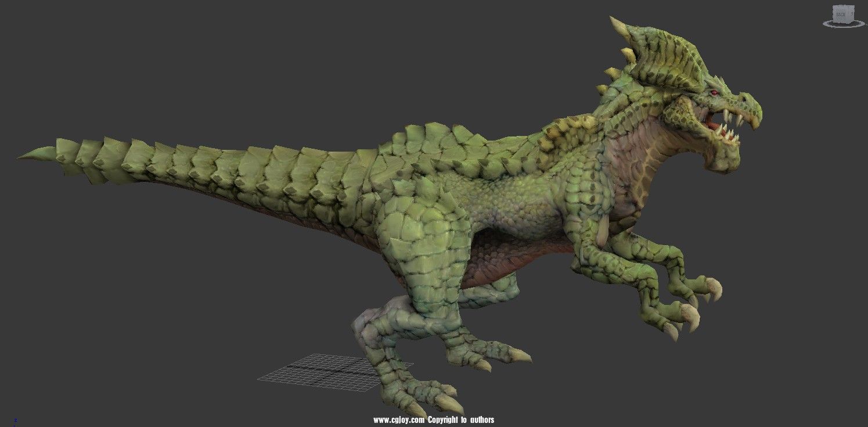
Task: Click the far edge of the grid plane
Action: pos(325,356)
